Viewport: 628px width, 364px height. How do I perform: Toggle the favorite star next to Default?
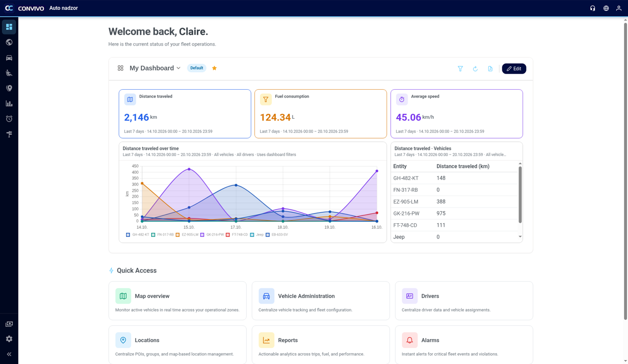tap(214, 68)
